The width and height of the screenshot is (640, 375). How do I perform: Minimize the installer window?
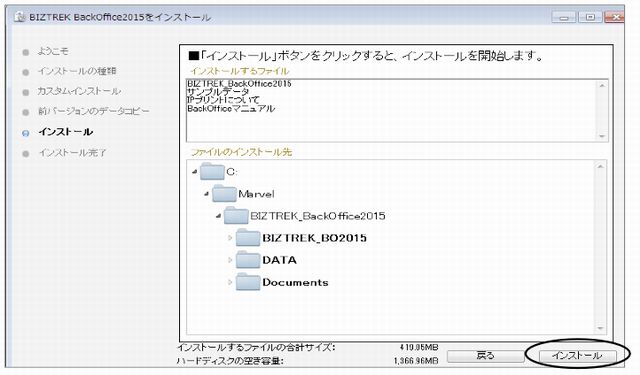coord(564,17)
